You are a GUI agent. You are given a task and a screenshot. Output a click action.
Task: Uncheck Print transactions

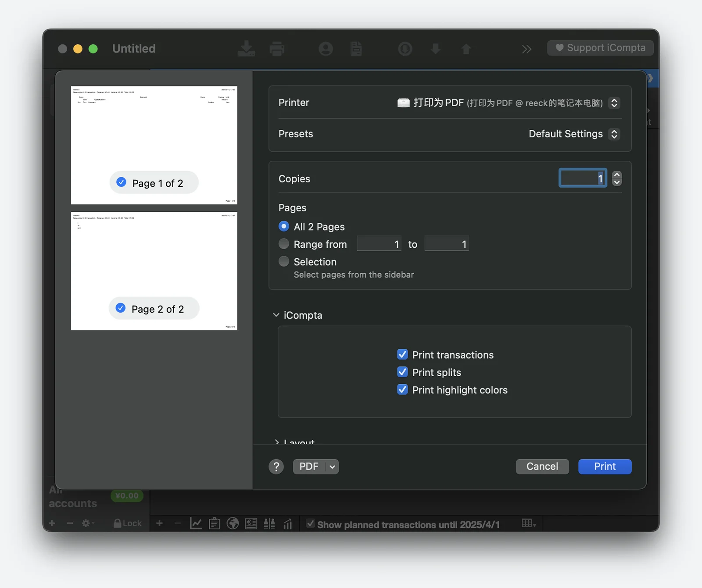402,354
